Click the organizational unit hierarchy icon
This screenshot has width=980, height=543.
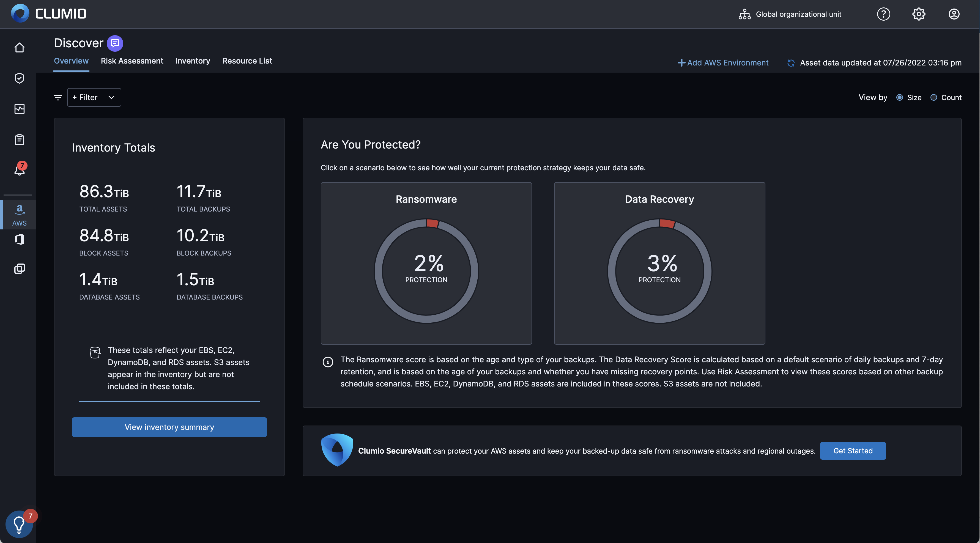(744, 14)
